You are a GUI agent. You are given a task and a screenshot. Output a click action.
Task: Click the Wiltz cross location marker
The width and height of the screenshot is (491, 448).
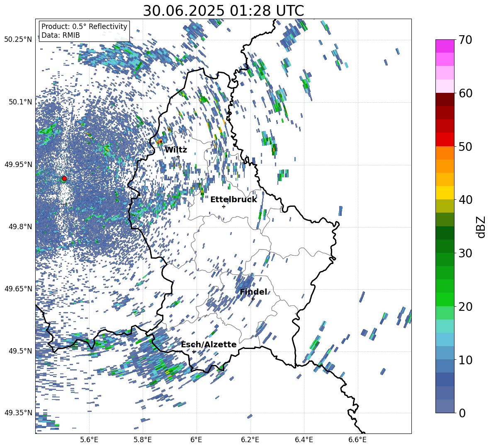click(x=178, y=157)
